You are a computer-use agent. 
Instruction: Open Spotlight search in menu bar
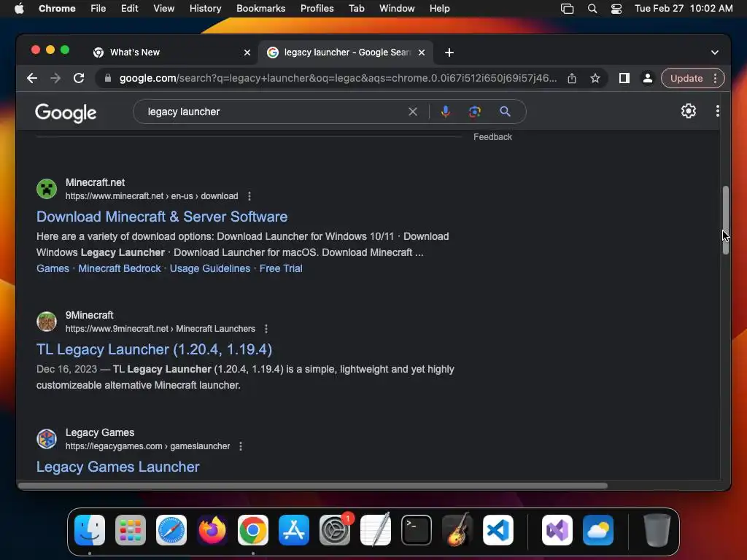tap(592, 9)
